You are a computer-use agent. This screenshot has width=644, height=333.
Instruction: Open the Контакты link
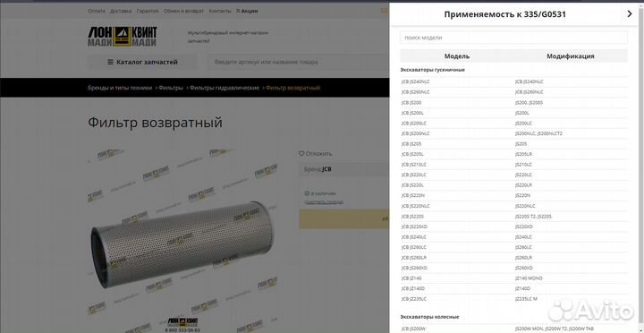click(220, 11)
